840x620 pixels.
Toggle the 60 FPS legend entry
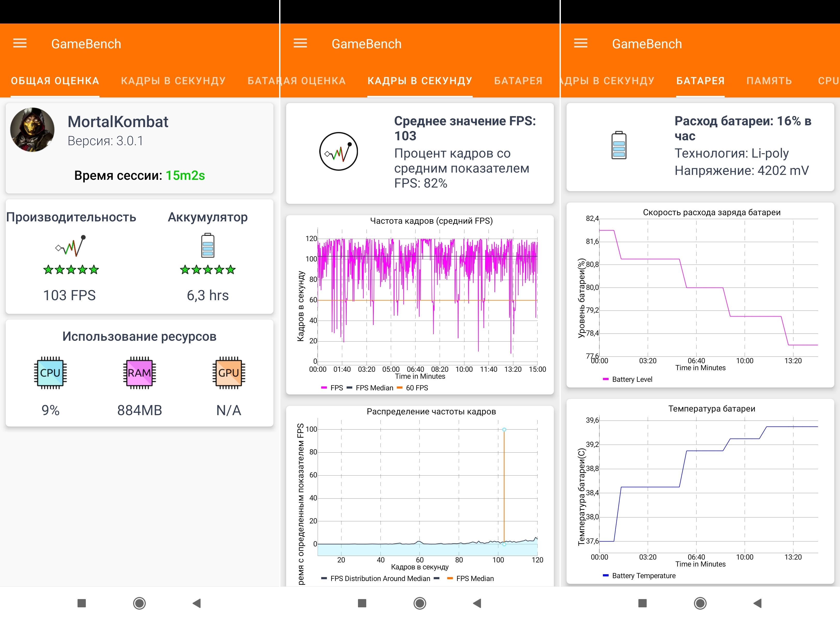coord(413,388)
